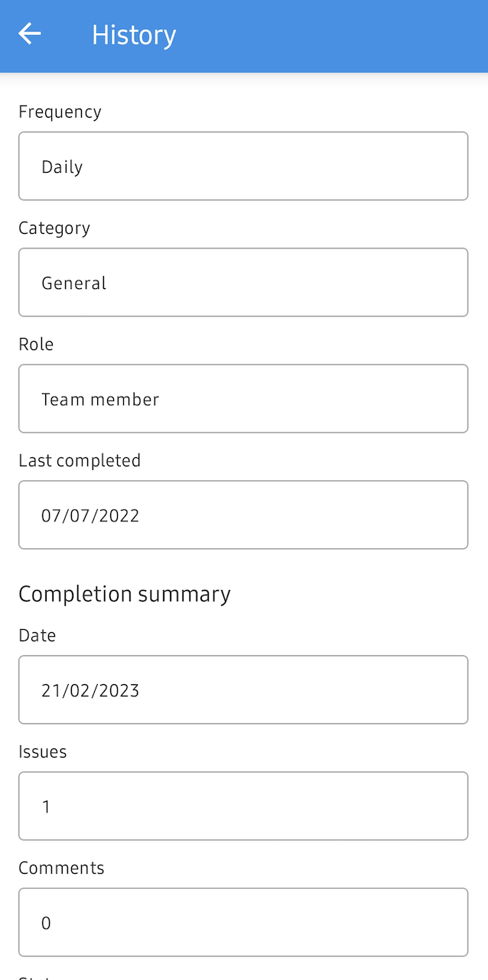This screenshot has width=488, height=980.
Task: Select the Issues label text
Action: pos(42,751)
